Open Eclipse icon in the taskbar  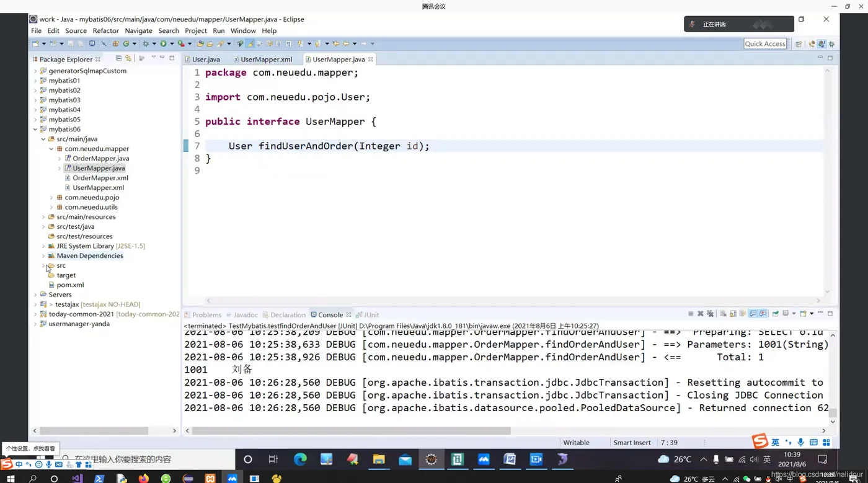[x=431, y=459]
